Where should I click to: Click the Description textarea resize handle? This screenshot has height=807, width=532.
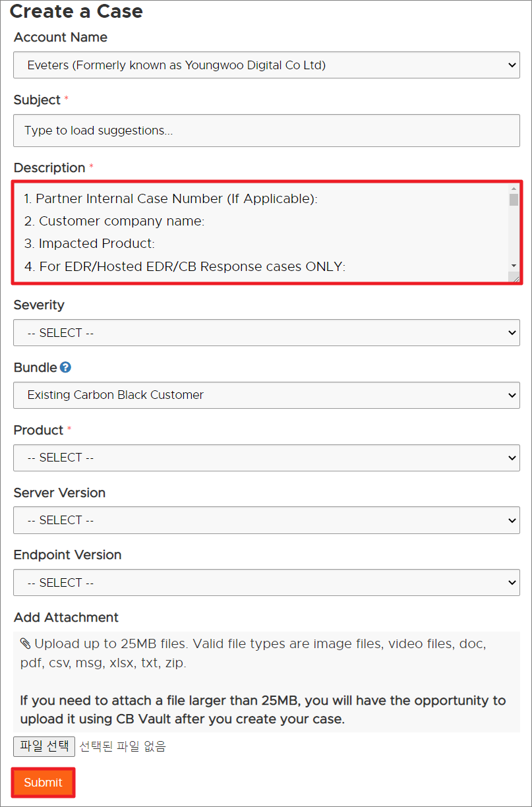pos(515,277)
